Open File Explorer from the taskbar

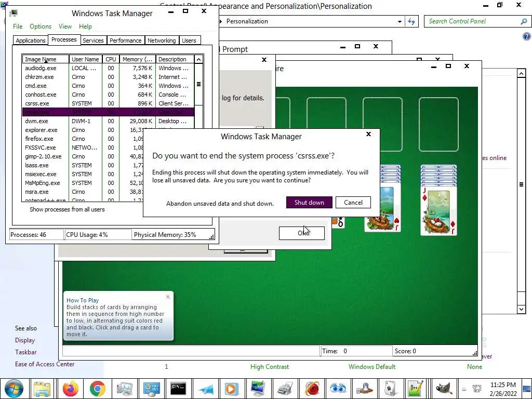click(x=42, y=389)
